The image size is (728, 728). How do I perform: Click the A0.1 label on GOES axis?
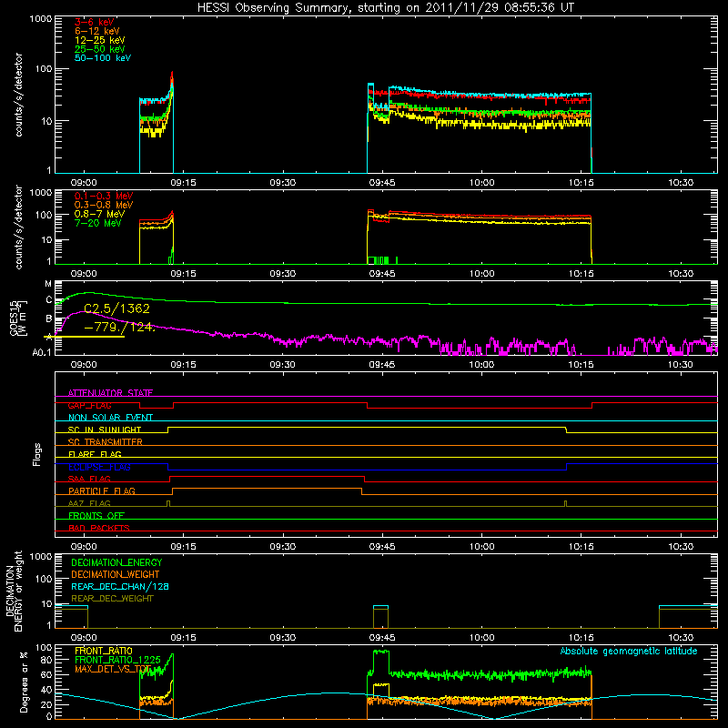(42, 353)
